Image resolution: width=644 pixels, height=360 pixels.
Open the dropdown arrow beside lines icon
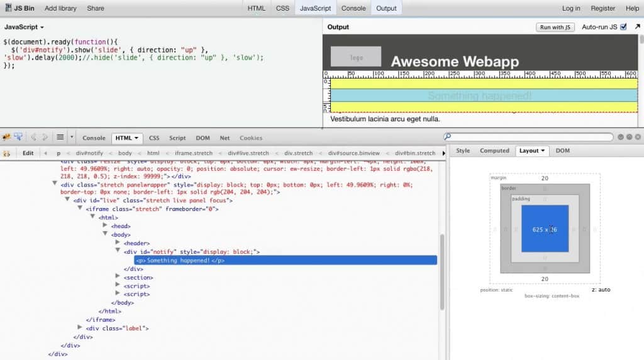72,137
